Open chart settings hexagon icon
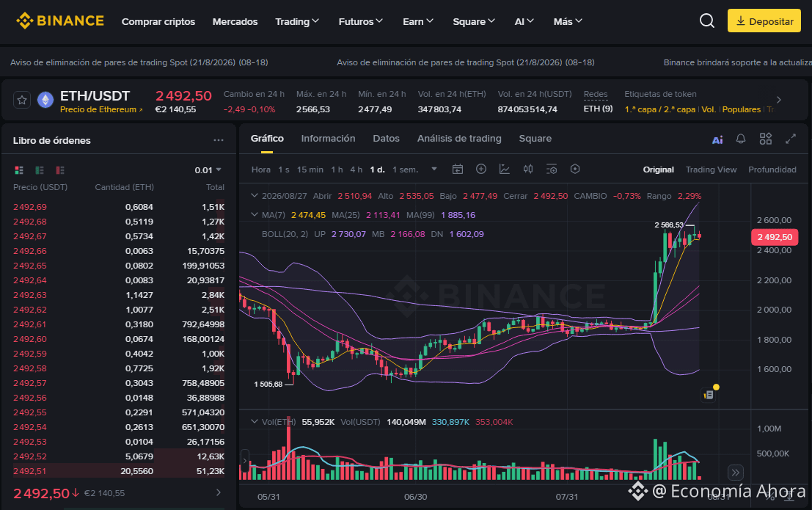The width and height of the screenshot is (812, 510). [575, 169]
